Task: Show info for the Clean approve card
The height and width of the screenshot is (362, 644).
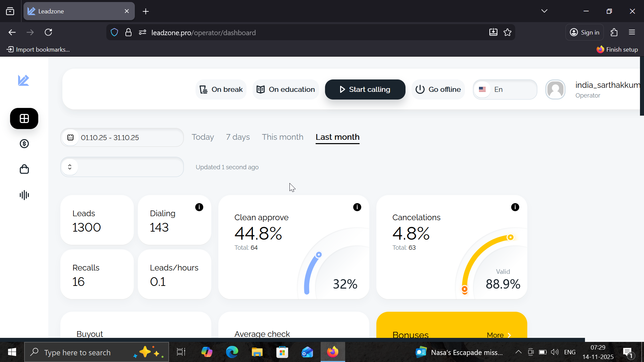Action: click(x=357, y=207)
